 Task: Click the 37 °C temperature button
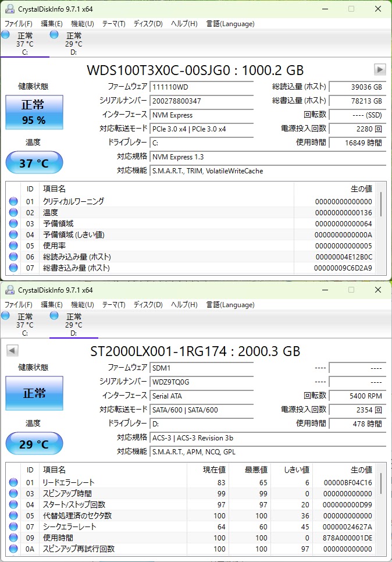coord(34,163)
